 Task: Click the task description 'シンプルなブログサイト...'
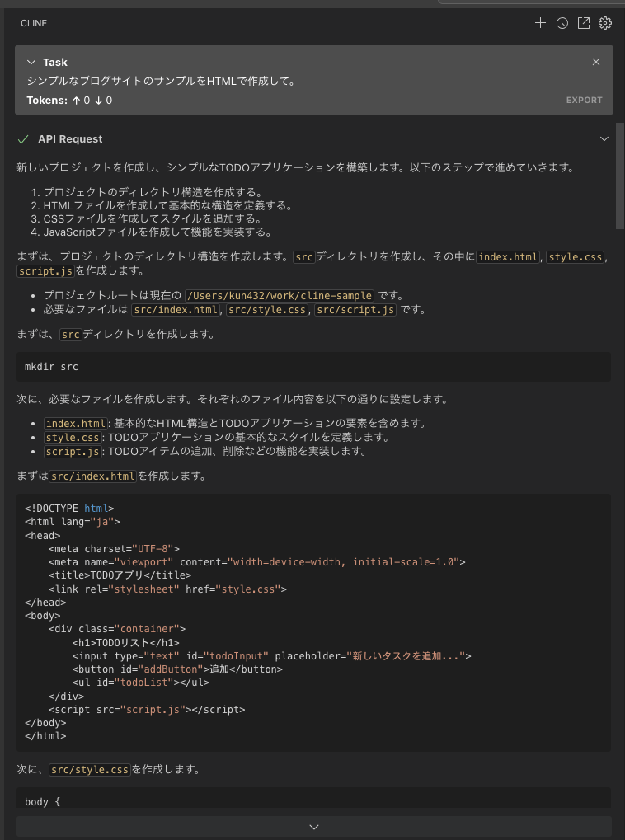click(x=161, y=82)
